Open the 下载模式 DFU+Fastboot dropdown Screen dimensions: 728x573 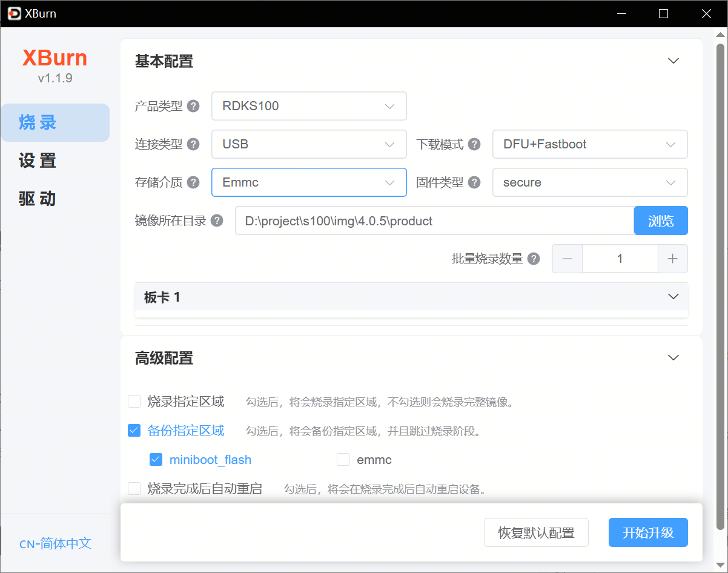pos(590,144)
